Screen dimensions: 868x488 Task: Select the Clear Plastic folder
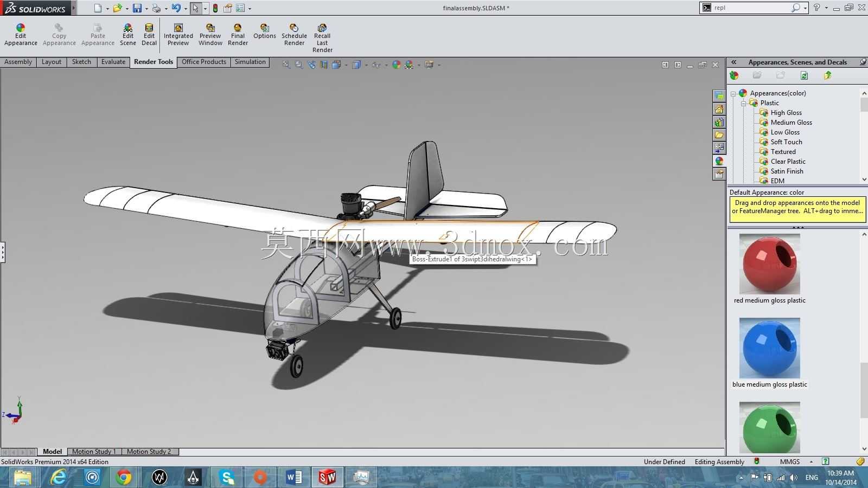pos(782,162)
